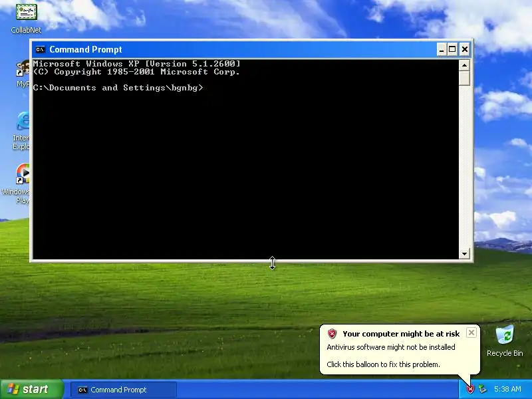Viewport: 532px width, 399px height.
Task: Select the Recycle Bin desktop icon
Action: point(505,341)
